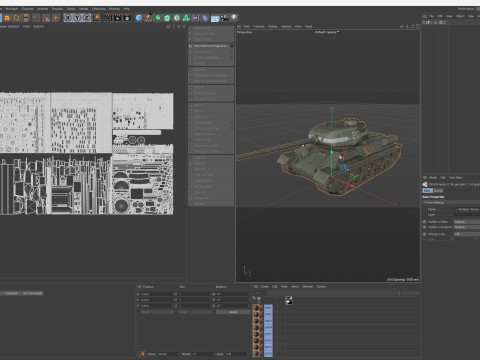Select the Spline Pen tool icon
This screenshot has width=480, height=360.
pyautogui.click(x=148, y=18)
